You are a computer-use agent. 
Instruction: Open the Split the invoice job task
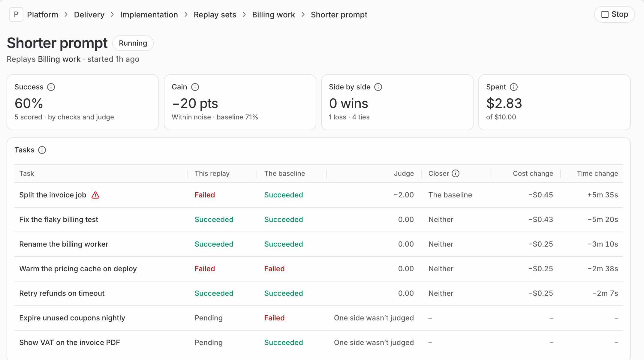pyautogui.click(x=53, y=195)
